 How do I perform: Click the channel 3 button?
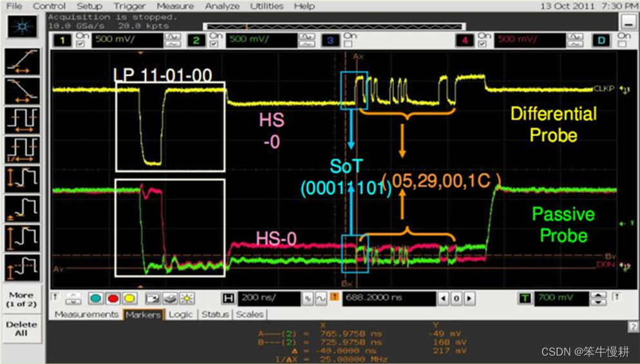(x=330, y=41)
